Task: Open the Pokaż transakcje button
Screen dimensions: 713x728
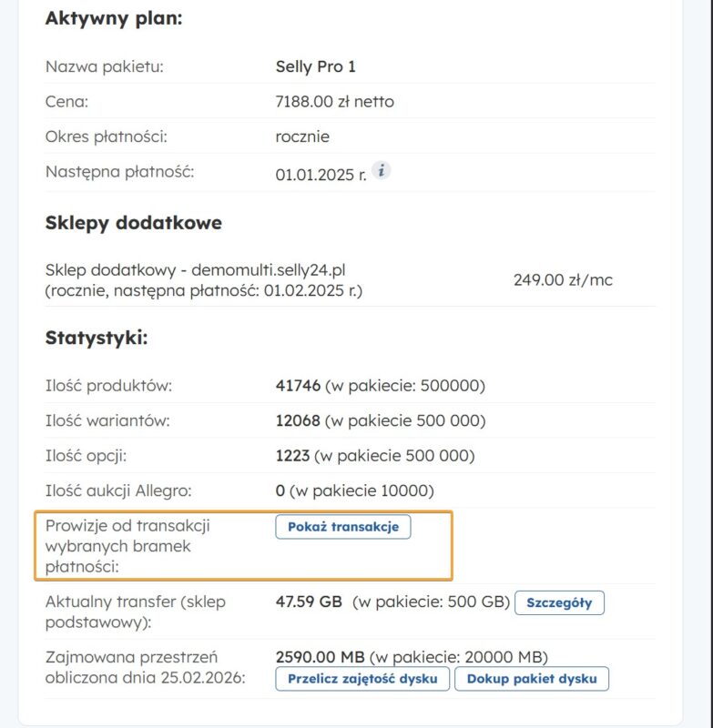Action: coord(343,527)
